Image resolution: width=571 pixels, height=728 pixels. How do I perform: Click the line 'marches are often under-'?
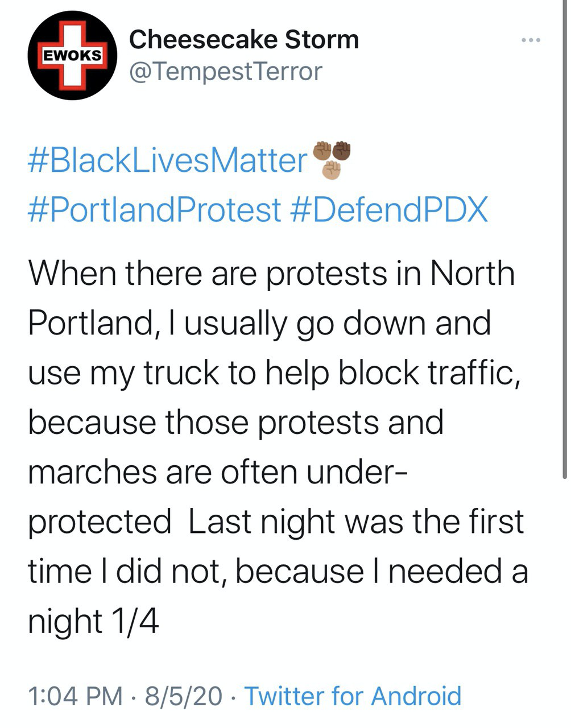216,472
